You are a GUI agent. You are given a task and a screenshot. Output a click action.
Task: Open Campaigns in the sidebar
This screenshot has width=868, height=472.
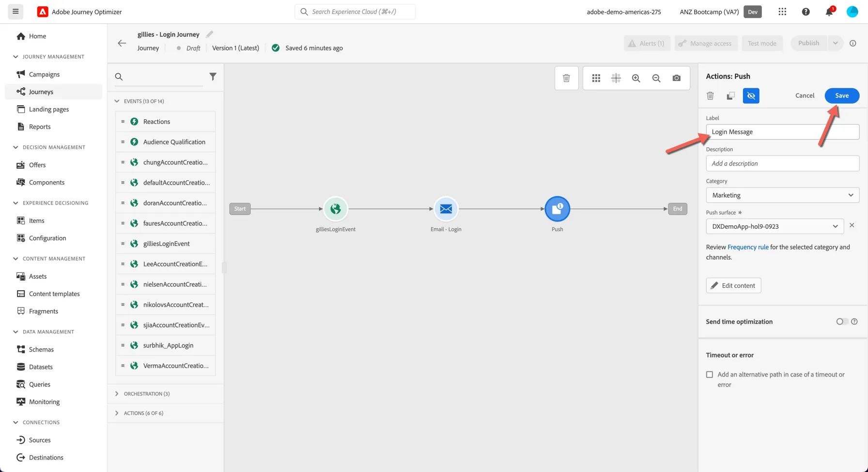coord(44,74)
